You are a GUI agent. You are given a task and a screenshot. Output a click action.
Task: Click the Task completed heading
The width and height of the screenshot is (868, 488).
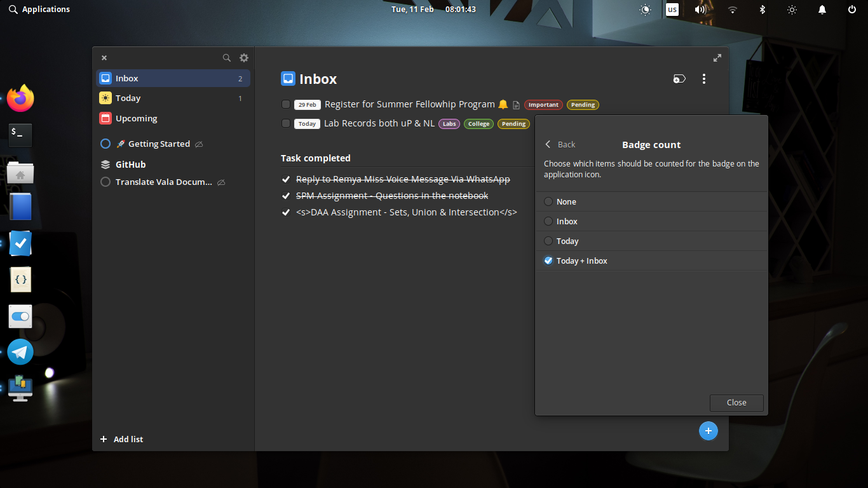point(316,158)
